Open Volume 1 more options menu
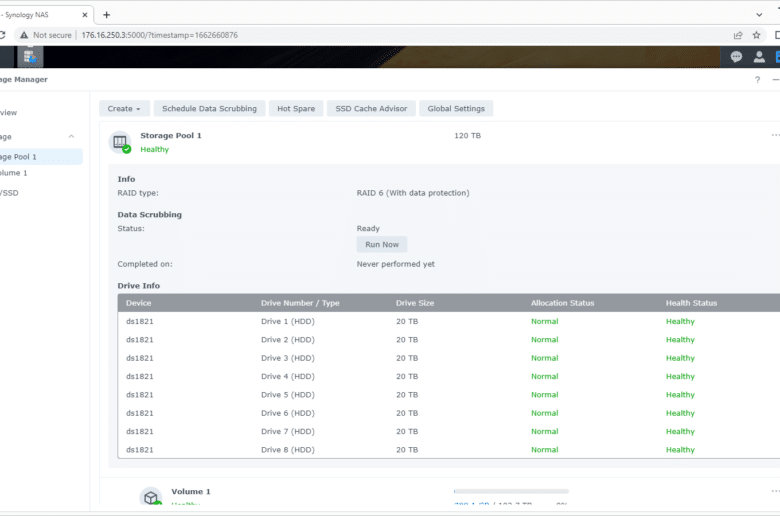The image size is (780, 516). [775, 491]
